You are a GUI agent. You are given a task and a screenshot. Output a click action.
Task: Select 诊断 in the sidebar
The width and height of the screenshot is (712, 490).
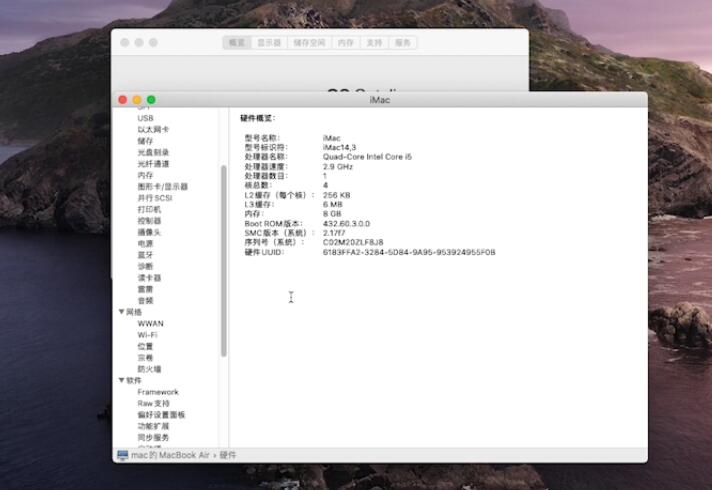[x=145, y=266]
